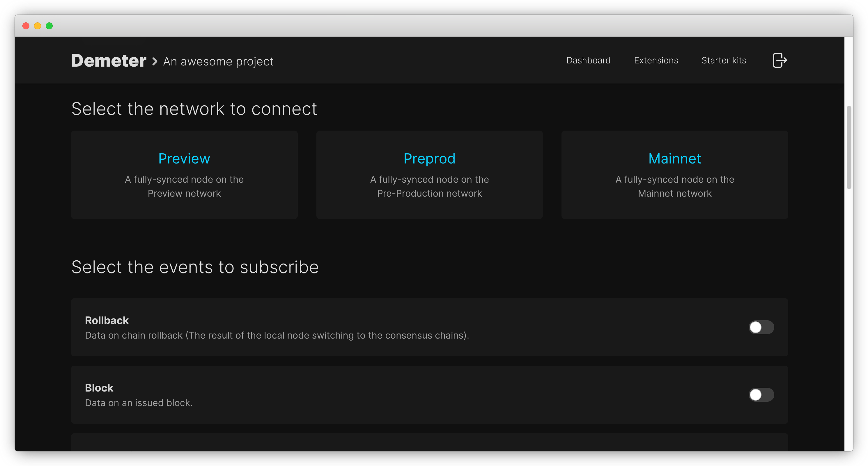Viewport: 868px width, 466px height.
Task: Click the green maximize window button
Action: (x=49, y=26)
